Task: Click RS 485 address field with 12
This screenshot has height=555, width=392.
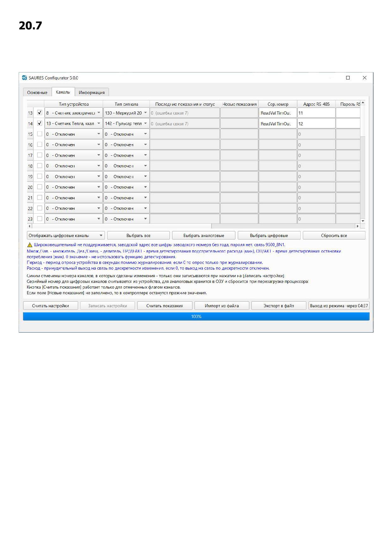Action: click(x=316, y=123)
